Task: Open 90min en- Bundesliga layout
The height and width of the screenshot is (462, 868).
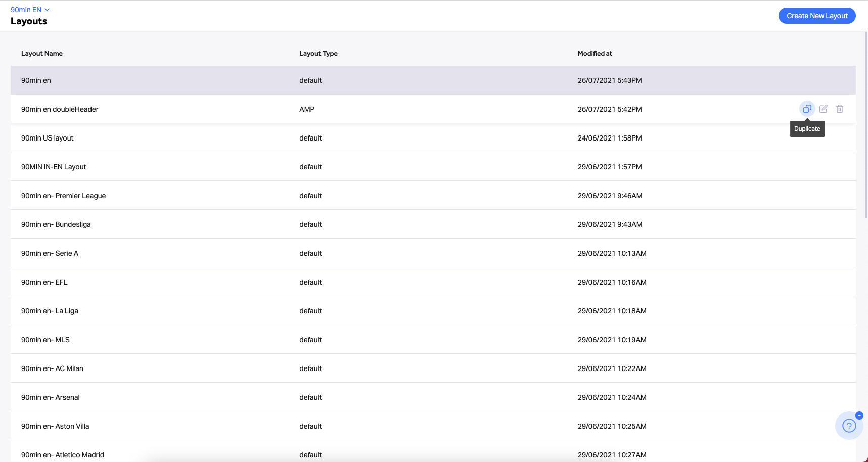Action: tap(433, 224)
